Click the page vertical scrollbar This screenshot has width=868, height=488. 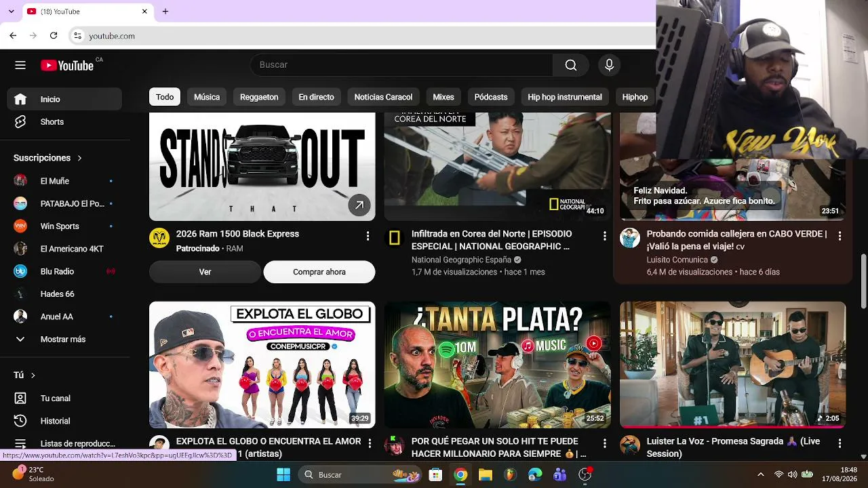pyautogui.click(x=863, y=281)
